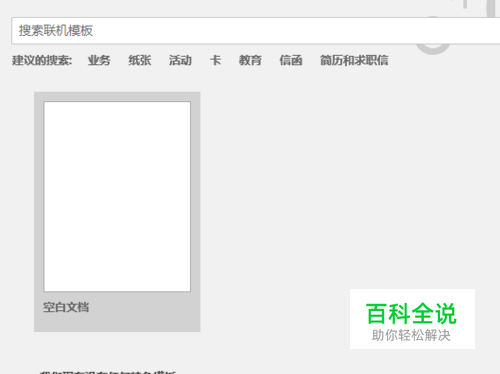Select the 业务 suggested search

(x=99, y=60)
